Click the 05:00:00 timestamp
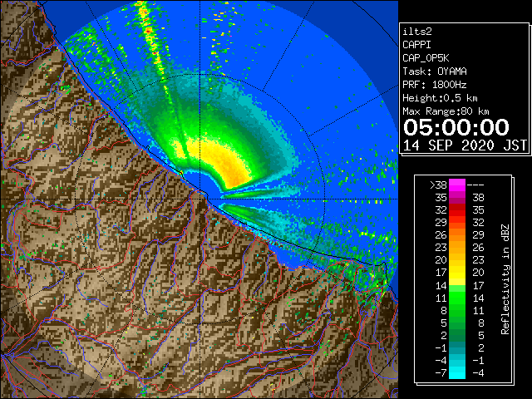This screenshot has width=532, height=399. (x=456, y=127)
